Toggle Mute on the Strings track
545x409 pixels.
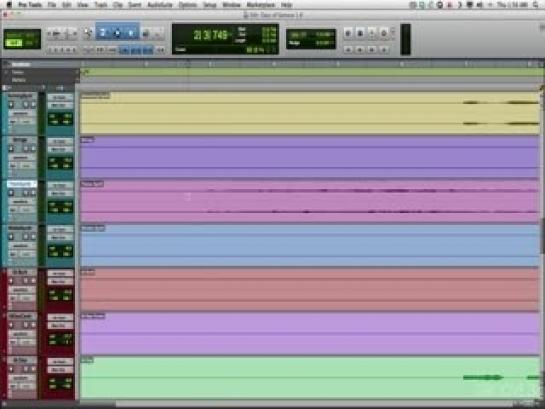pyautogui.click(x=33, y=149)
